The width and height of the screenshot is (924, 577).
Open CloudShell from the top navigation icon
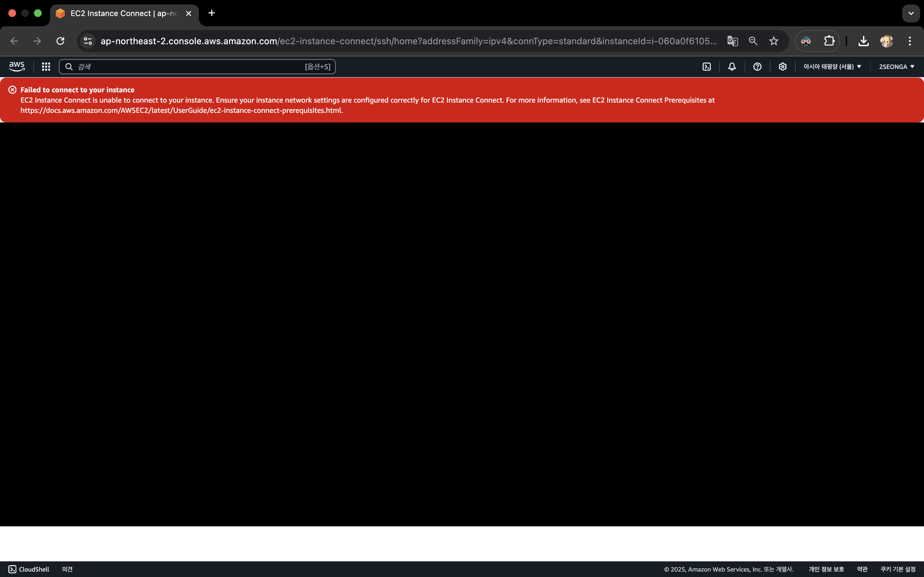(x=706, y=67)
